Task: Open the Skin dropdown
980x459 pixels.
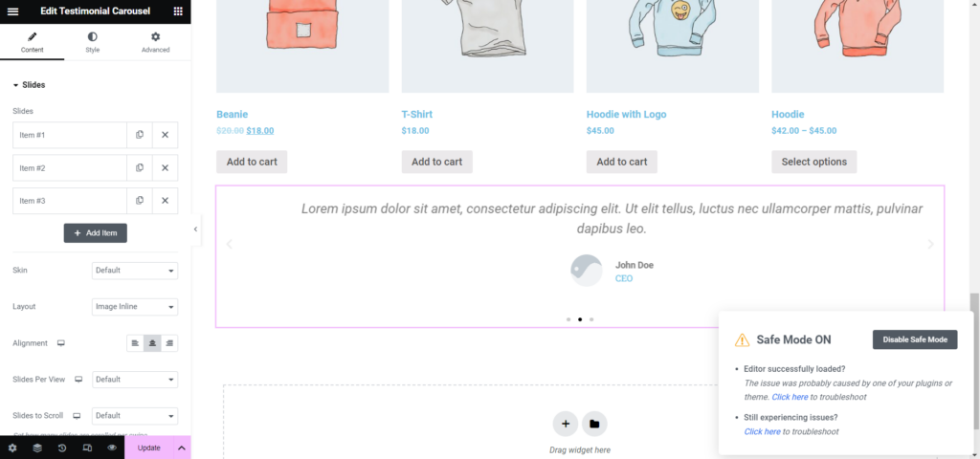Action: coord(135,271)
